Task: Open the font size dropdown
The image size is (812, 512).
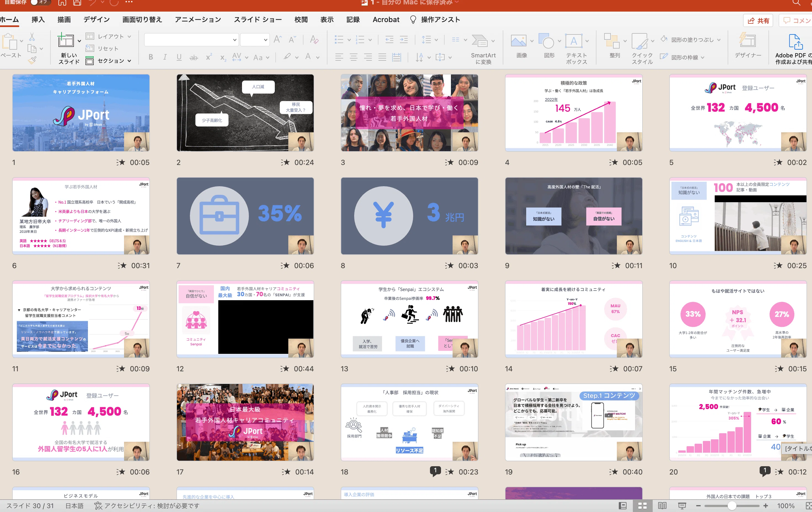Action: (266, 40)
